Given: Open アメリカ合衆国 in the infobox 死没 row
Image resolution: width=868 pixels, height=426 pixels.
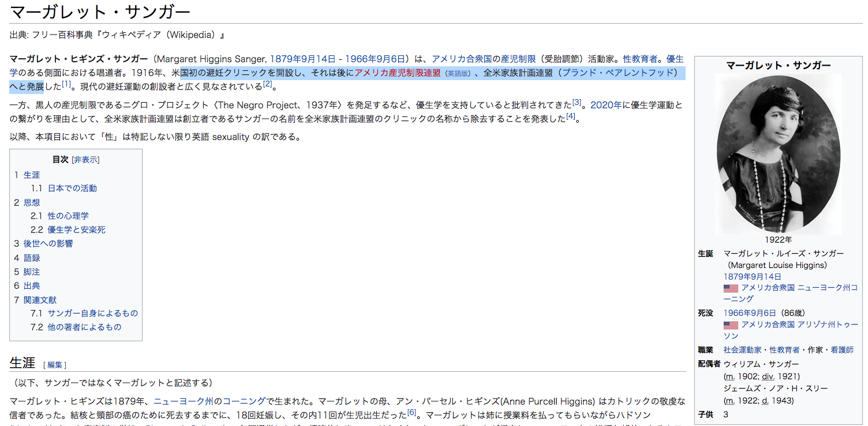Looking at the screenshot, I should coord(768,325).
